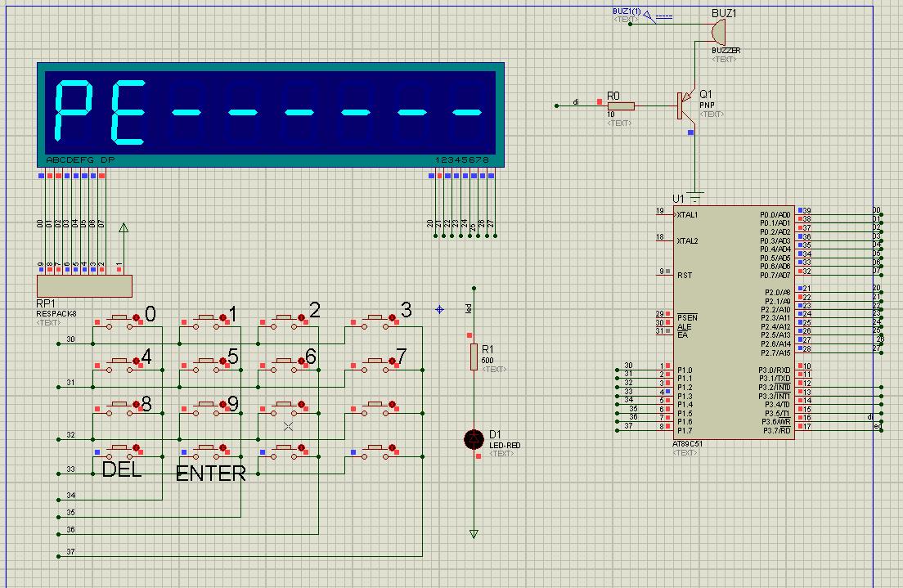Screen dimensions: 903x588
Task: Click the P1.7 pin label
Action: click(x=685, y=431)
